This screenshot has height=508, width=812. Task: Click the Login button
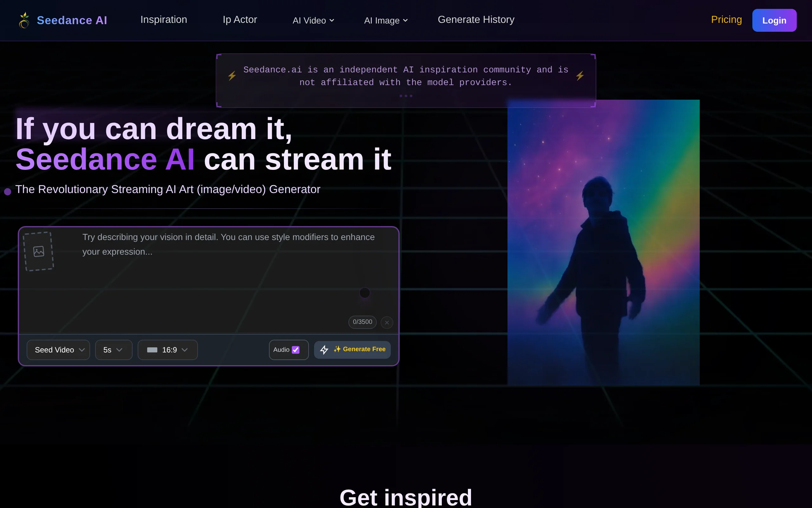pyautogui.click(x=775, y=21)
